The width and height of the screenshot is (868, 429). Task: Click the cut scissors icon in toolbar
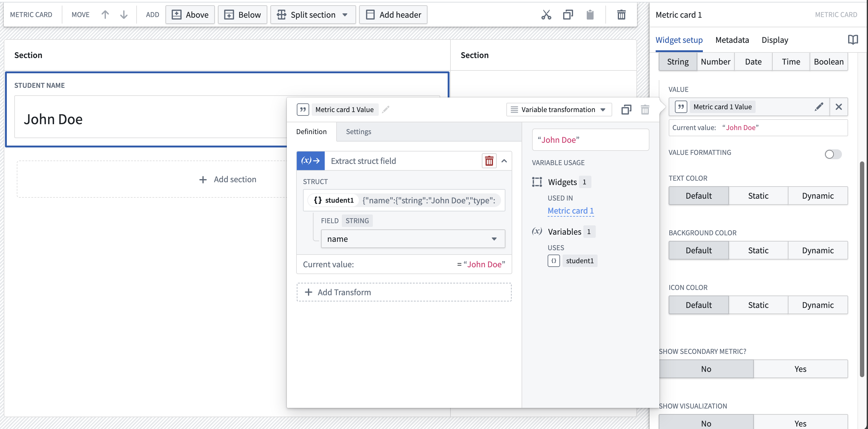coord(546,15)
